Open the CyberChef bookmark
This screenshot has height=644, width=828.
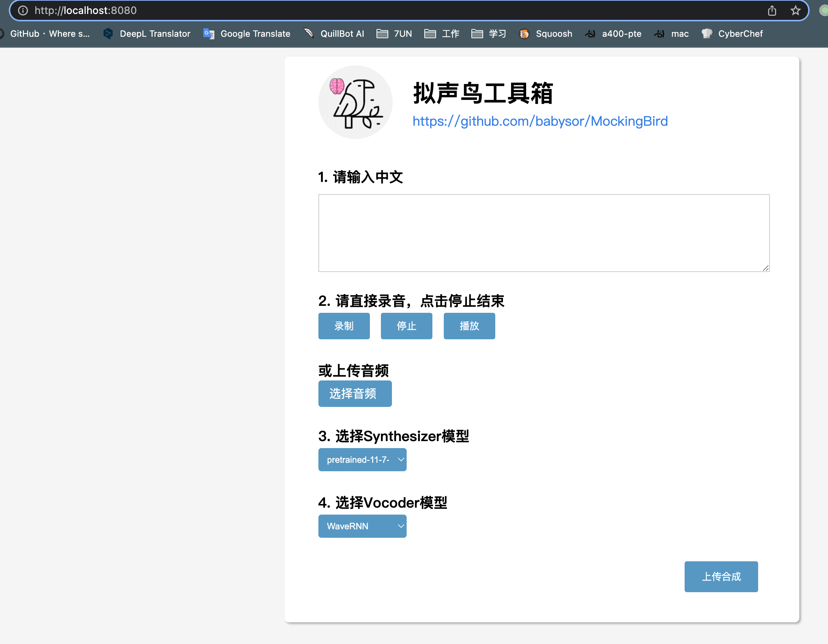[732, 34]
